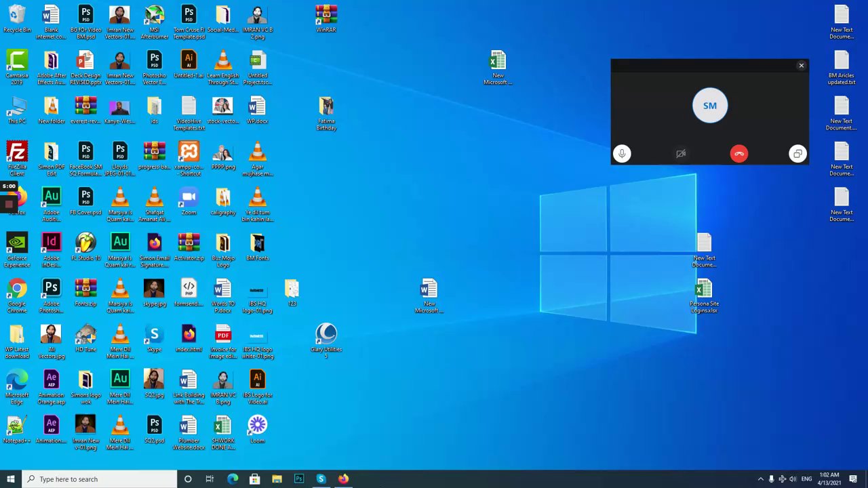Viewport: 868px width, 488px height.
Task: Select the Microsoft Edge desktop shortcut
Action: click(x=17, y=388)
